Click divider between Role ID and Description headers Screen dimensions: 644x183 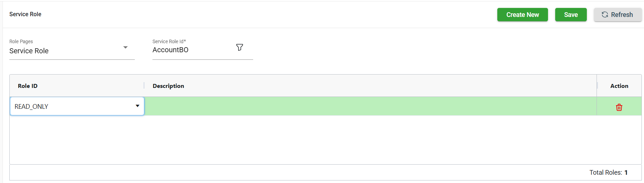pos(144,86)
